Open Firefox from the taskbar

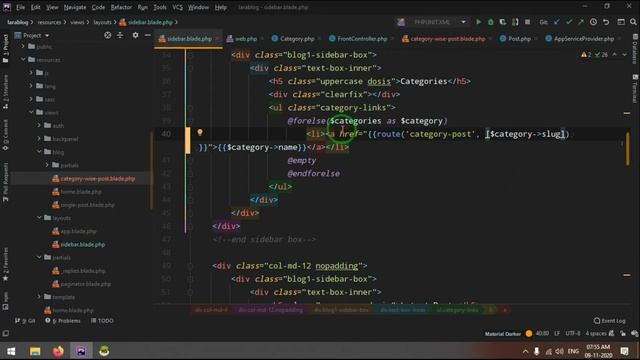click(58, 351)
